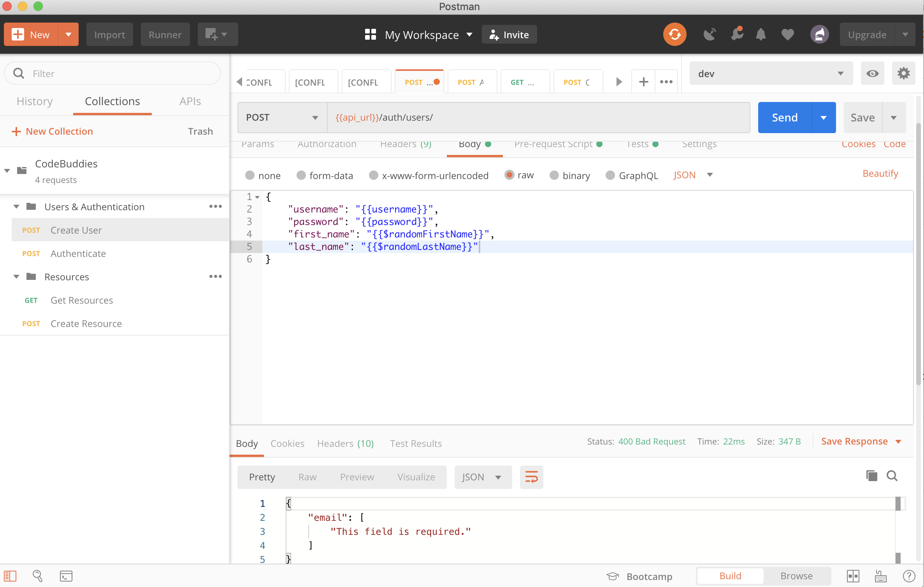Select the form-data body type radio
This screenshot has height=587, width=924.
pos(301,176)
